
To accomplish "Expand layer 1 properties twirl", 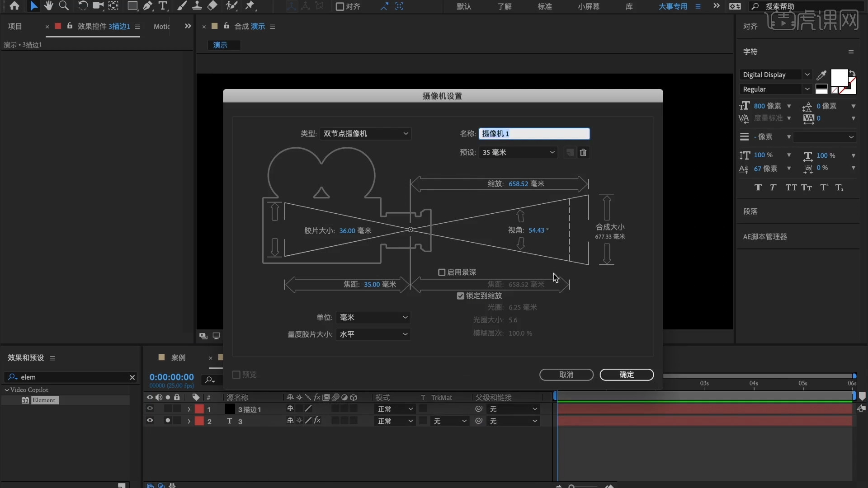I will point(189,409).
